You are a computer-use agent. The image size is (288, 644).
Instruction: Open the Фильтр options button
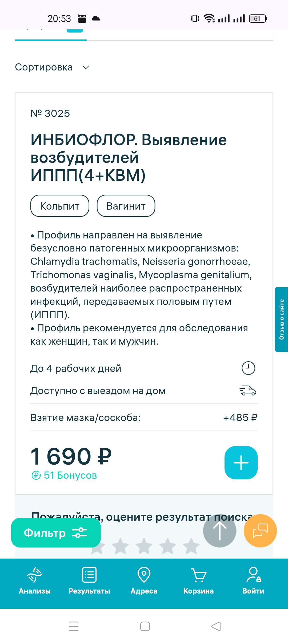tap(56, 533)
